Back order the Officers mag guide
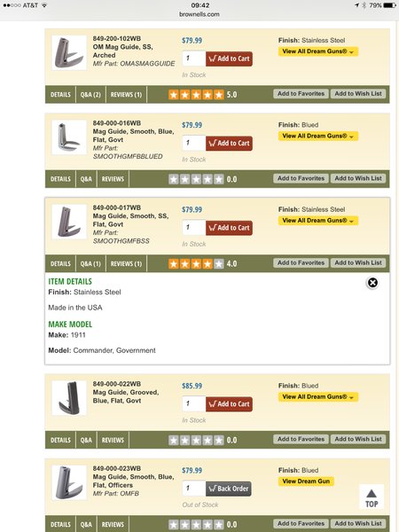This screenshot has width=399, height=532. pos(229,489)
